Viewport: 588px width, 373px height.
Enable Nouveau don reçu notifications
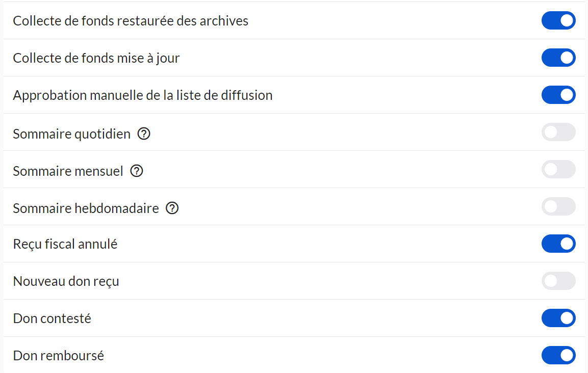[558, 281]
